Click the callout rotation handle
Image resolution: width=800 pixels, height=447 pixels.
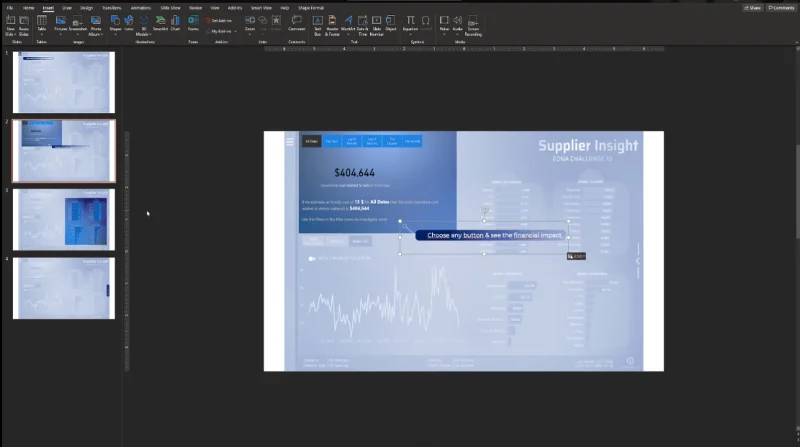point(485,210)
